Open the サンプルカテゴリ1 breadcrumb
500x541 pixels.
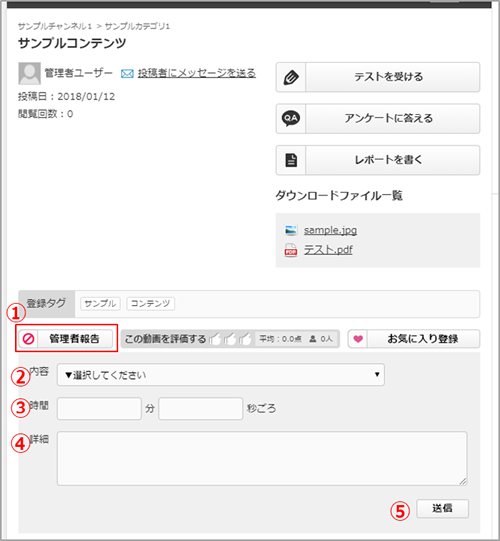(137, 26)
